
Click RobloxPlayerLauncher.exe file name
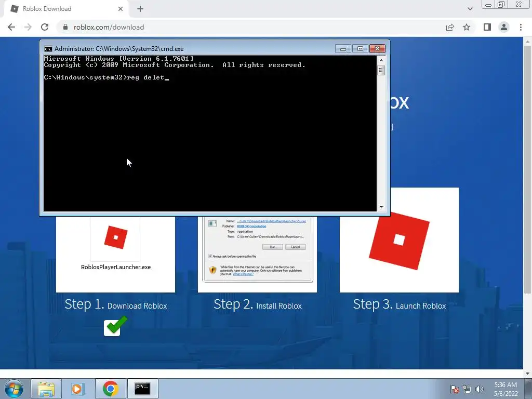[x=116, y=267]
